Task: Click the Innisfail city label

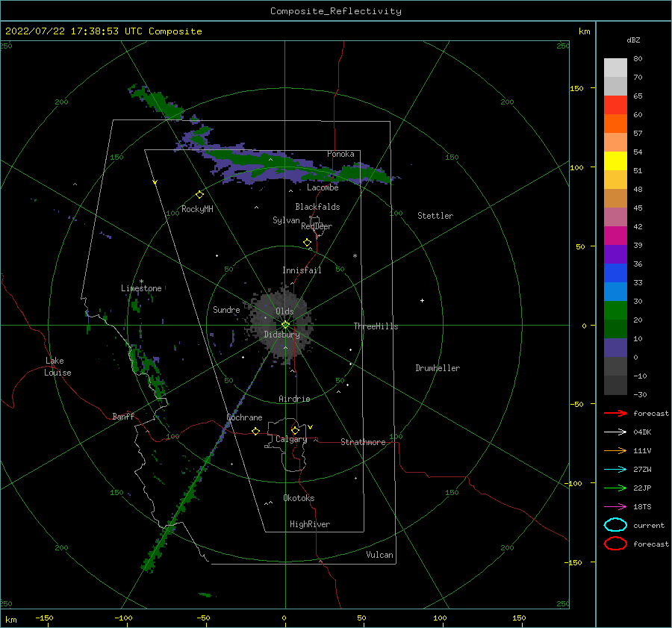Action: click(x=302, y=270)
